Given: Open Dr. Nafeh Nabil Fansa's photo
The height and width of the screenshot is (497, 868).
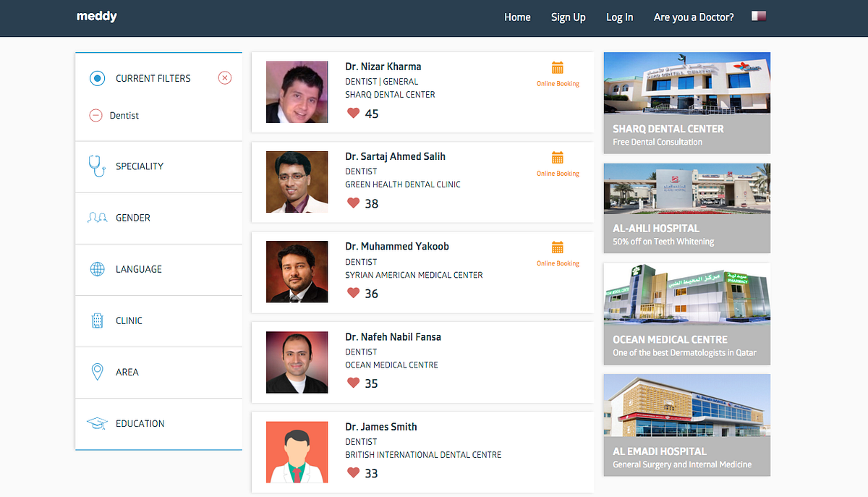Looking at the screenshot, I should (x=297, y=362).
